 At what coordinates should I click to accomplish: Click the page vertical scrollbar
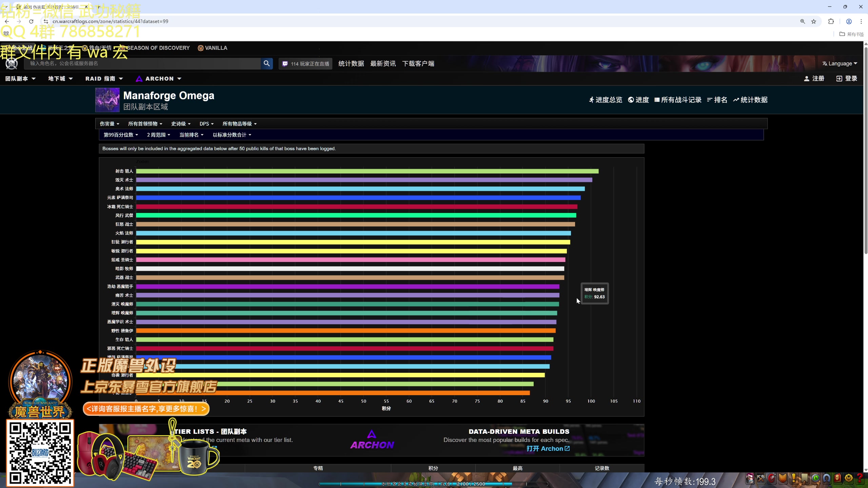point(866,150)
